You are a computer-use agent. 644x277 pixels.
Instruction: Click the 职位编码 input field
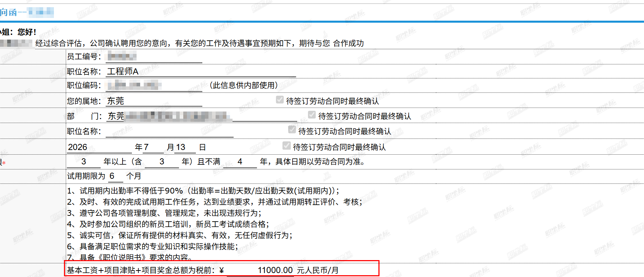(154, 85)
